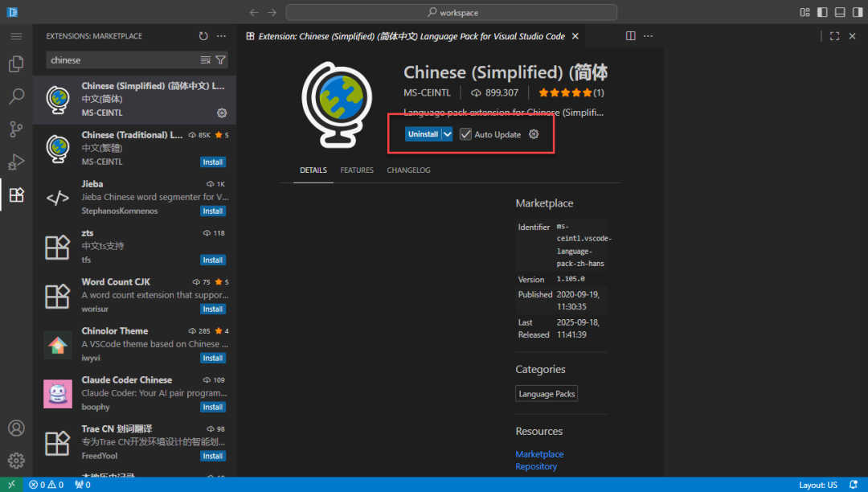Open the Explorer view in activity bar
Screen dimensions: 868x492
[16, 64]
